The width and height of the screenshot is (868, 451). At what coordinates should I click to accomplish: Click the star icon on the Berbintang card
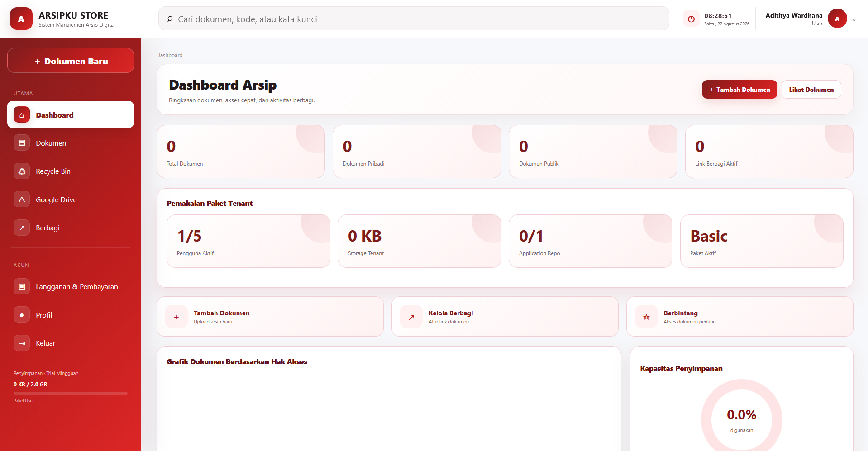[x=646, y=317]
